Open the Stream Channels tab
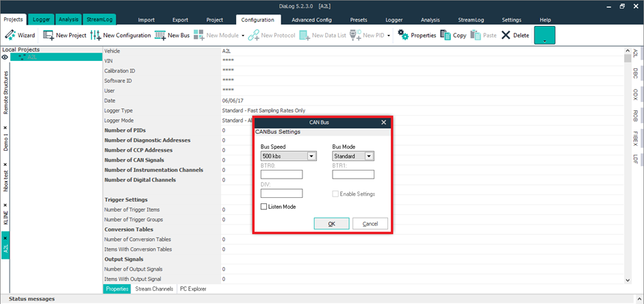This screenshot has height=304, width=644. click(154, 289)
